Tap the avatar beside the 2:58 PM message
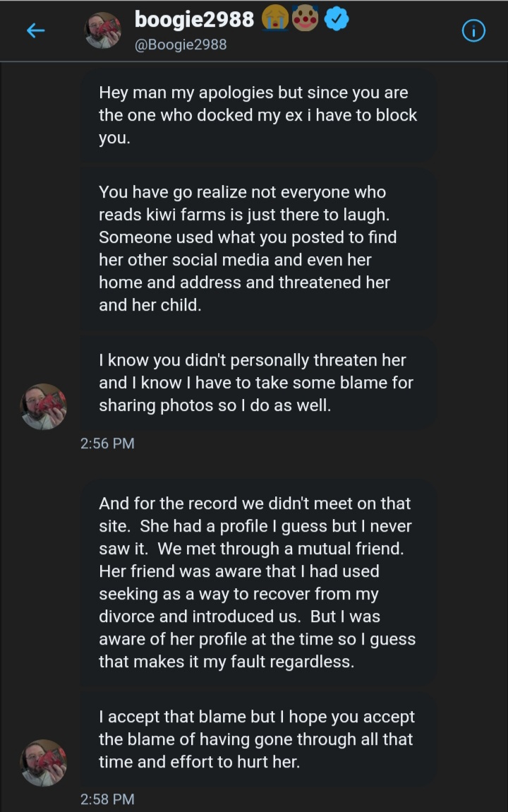The height and width of the screenshot is (812, 508). coord(44,763)
